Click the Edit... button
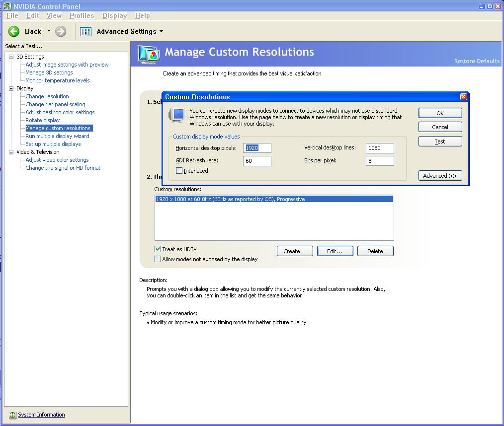Viewport: 504px width, 426px height. click(x=335, y=251)
